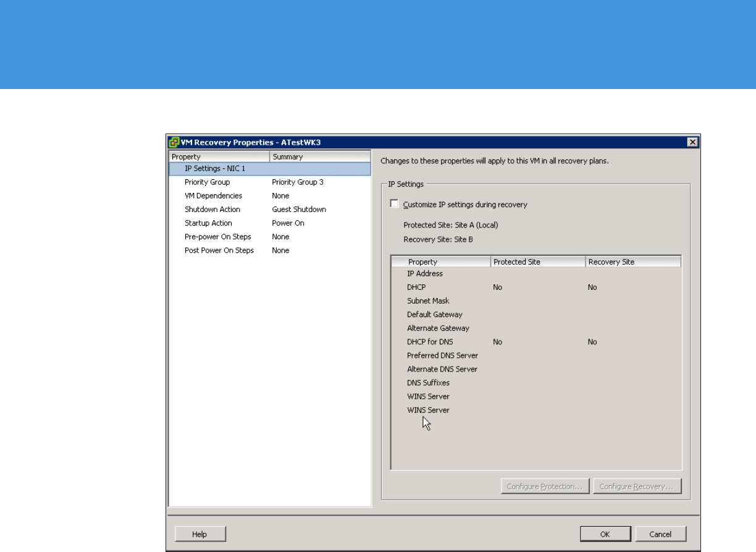Click the Preferred DNS Server row
The width and height of the screenshot is (756, 552).
click(536, 355)
